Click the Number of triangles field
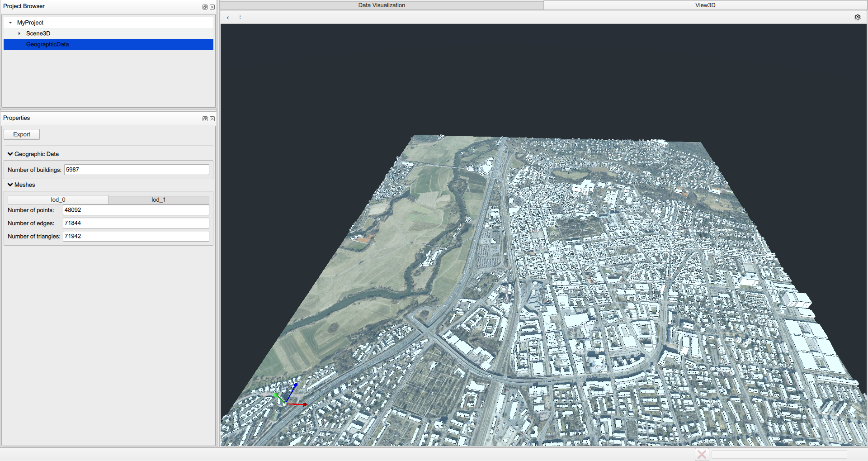 [136, 236]
